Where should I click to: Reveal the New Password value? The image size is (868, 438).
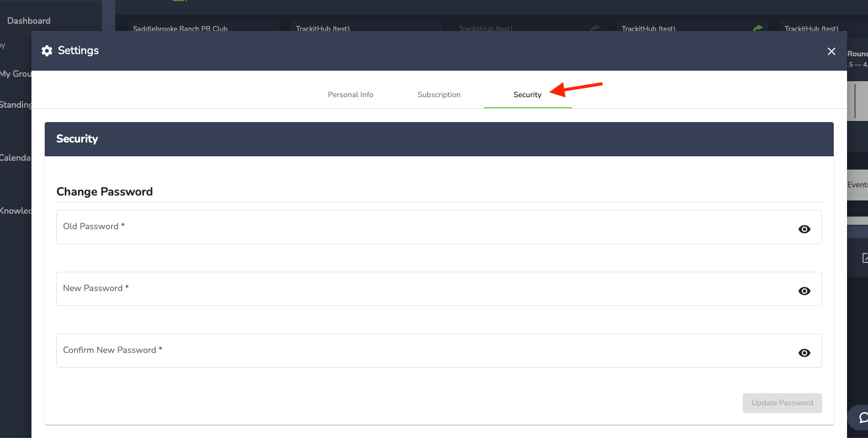tap(805, 291)
